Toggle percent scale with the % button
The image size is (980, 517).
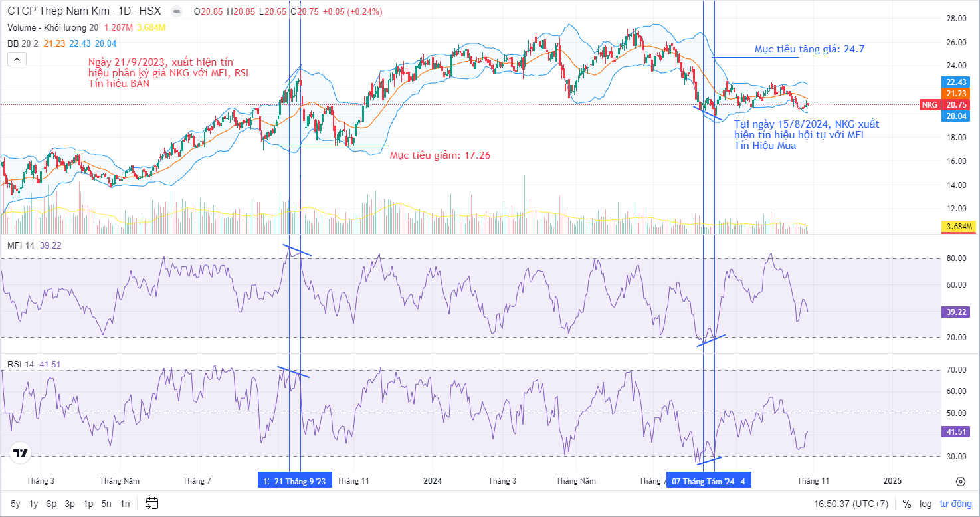point(907,504)
